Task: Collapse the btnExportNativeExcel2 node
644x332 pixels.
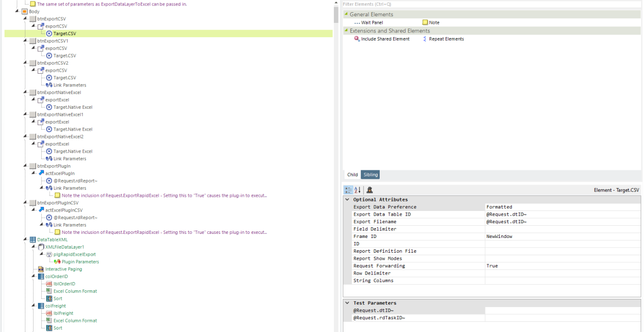Action: pyautogui.click(x=26, y=137)
